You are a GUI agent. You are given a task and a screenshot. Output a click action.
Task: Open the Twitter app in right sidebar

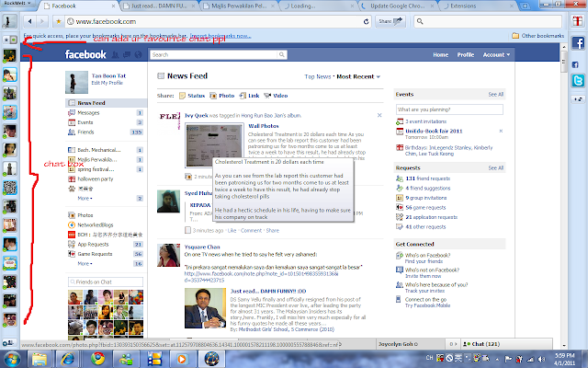click(x=578, y=80)
